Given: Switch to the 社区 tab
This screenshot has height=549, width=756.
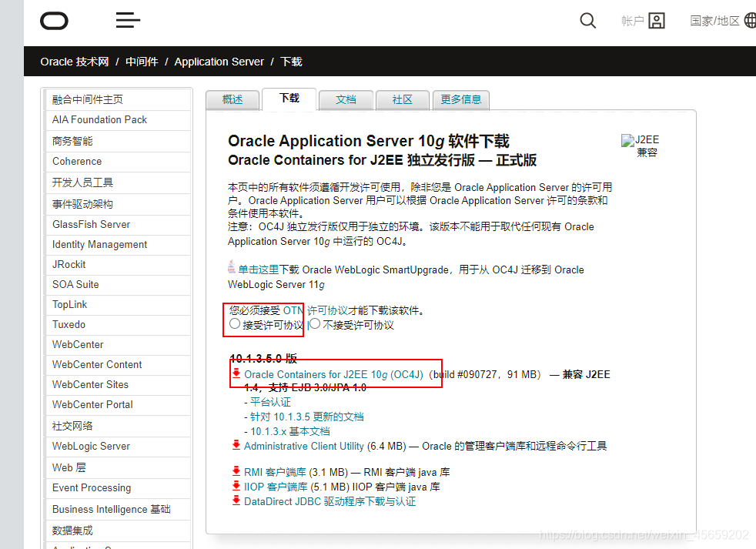Looking at the screenshot, I should (402, 99).
